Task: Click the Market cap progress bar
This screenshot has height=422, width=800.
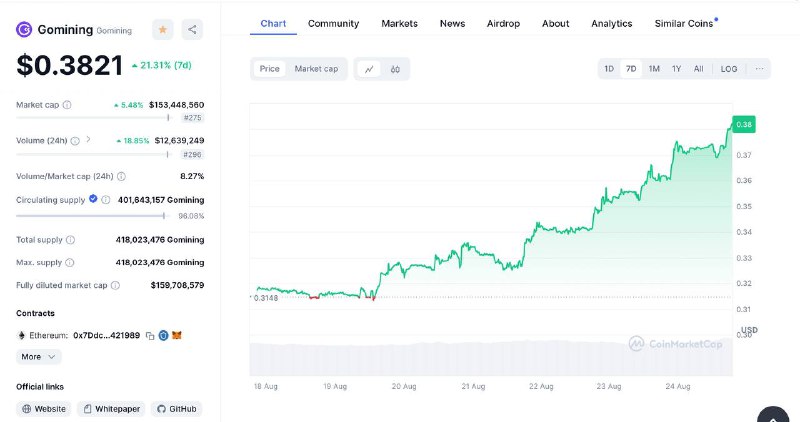Action: pyautogui.click(x=93, y=118)
